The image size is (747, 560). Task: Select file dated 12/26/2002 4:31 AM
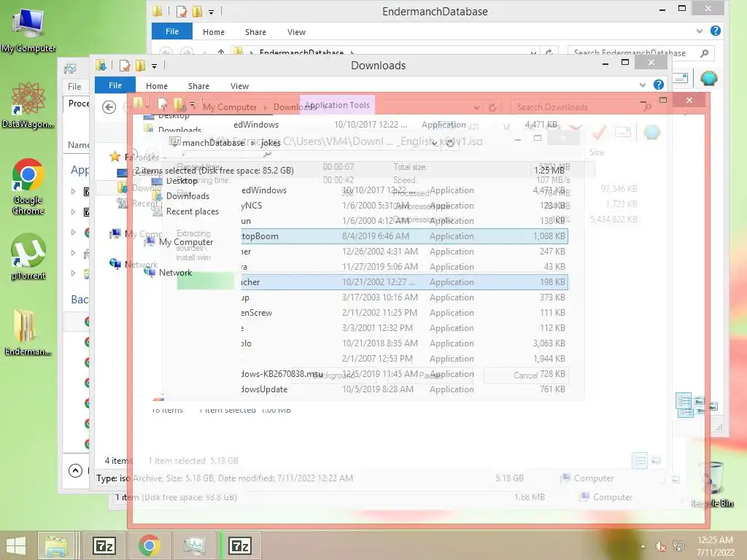404,252
